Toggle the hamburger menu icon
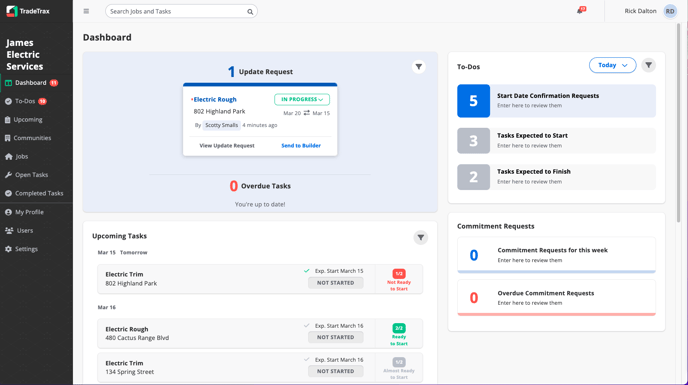 click(x=86, y=11)
